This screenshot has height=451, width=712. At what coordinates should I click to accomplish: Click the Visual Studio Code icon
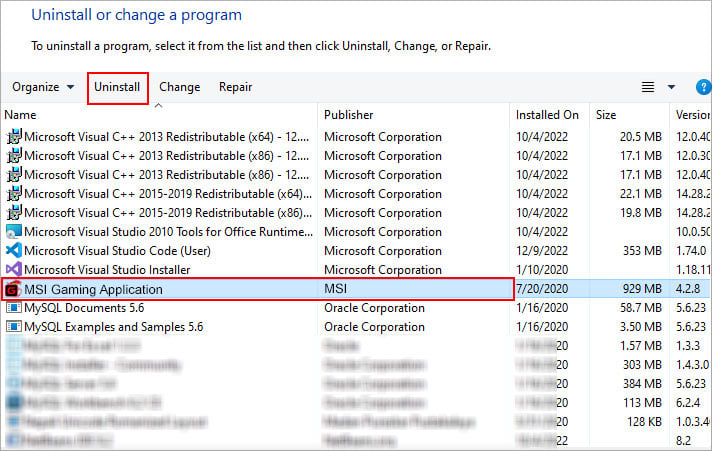14,251
